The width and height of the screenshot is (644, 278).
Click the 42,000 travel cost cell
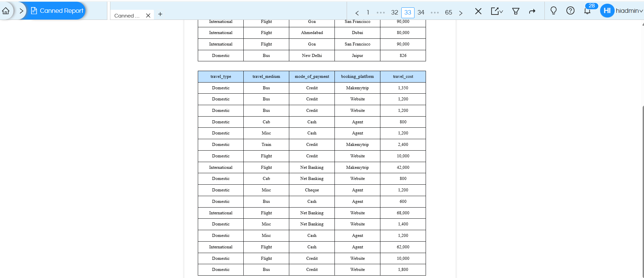(403, 167)
